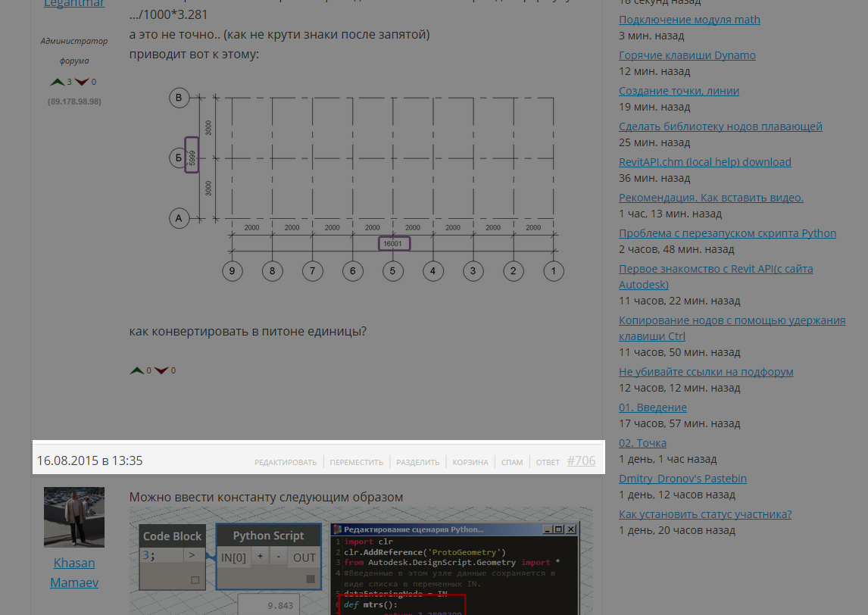
Task: Open the post permalink #706
Action: tap(581, 460)
